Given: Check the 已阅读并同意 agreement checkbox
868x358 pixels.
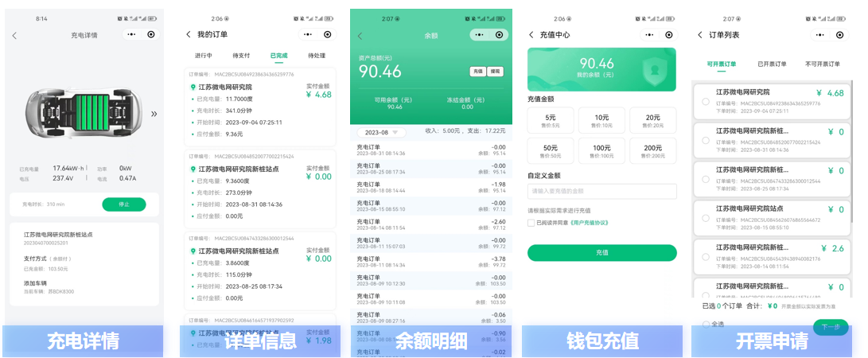Looking at the screenshot, I should point(531,223).
